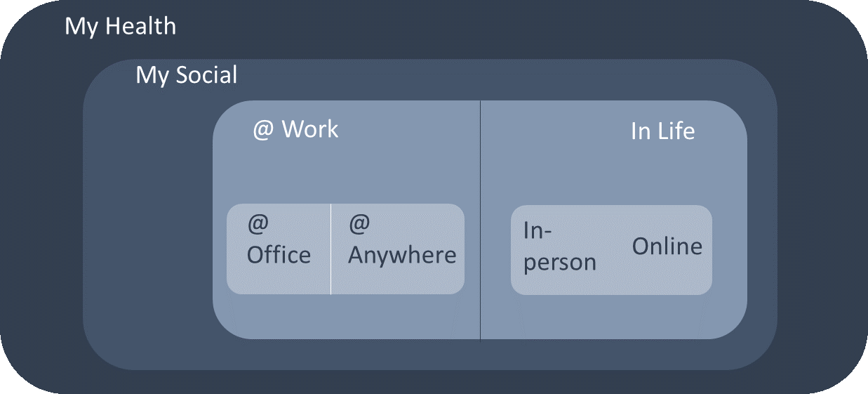The height and width of the screenshot is (394, 868).
Task: Click the word "Office"
Action: (279, 255)
